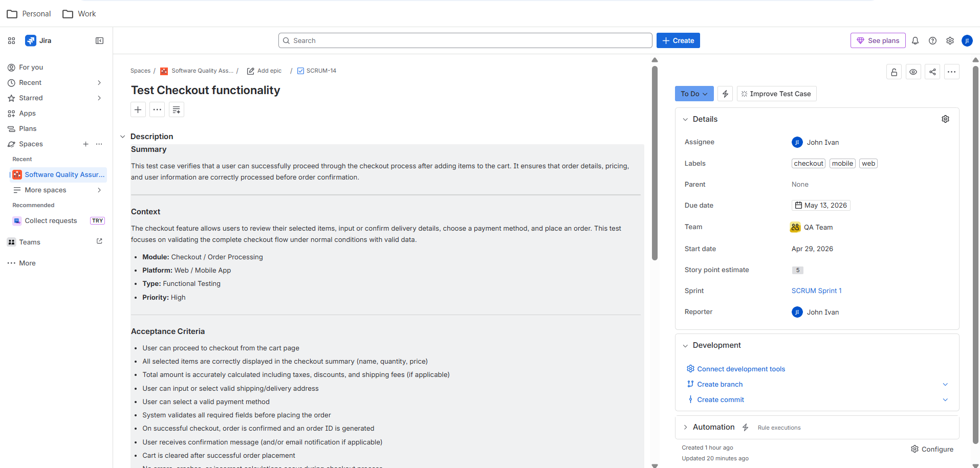The width and height of the screenshot is (980, 468).
Task: Click the Automation lightning bolt icon
Action: pos(746,427)
